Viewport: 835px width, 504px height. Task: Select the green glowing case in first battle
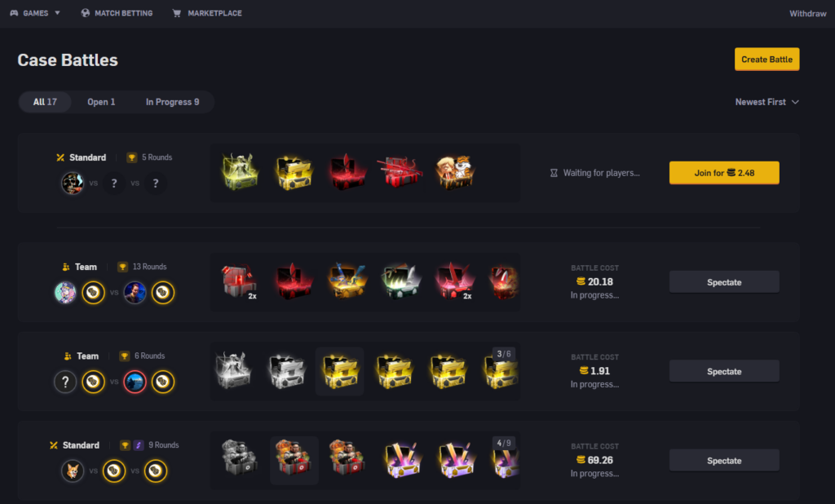pyautogui.click(x=240, y=172)
